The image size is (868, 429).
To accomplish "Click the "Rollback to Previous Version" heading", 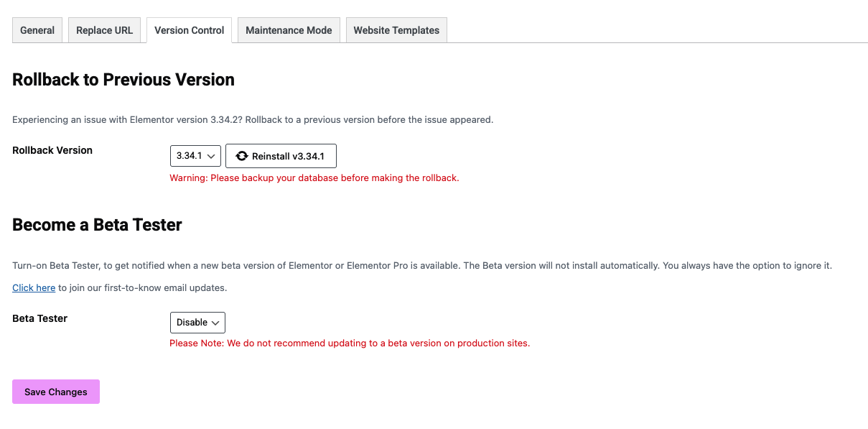I will [x=123, y=80].
